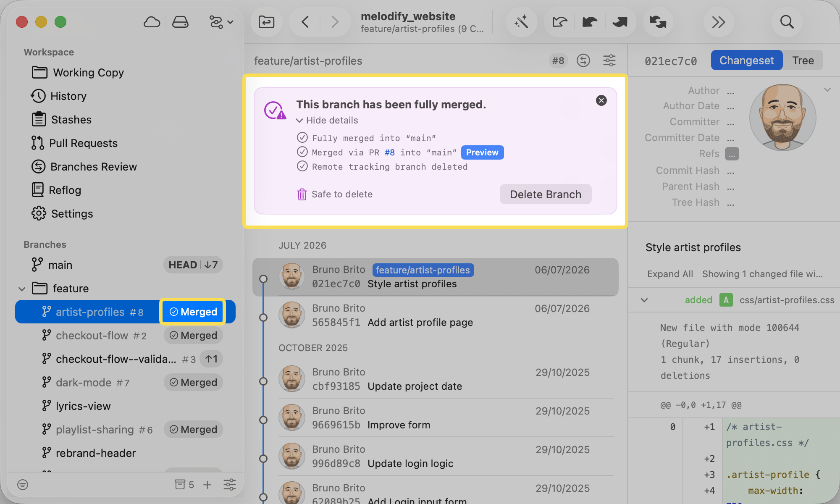Click Expand All in changeset
Screen dimensions: 840x504
(x=670, y=274)
